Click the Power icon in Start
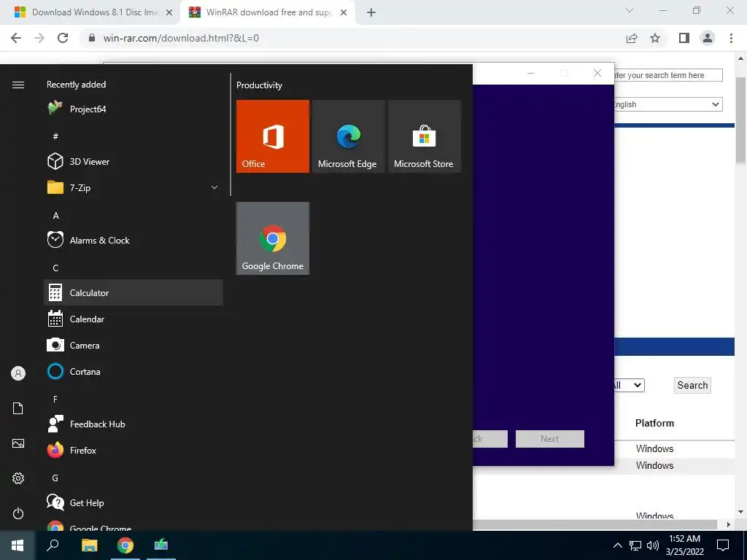 [18, 513]
